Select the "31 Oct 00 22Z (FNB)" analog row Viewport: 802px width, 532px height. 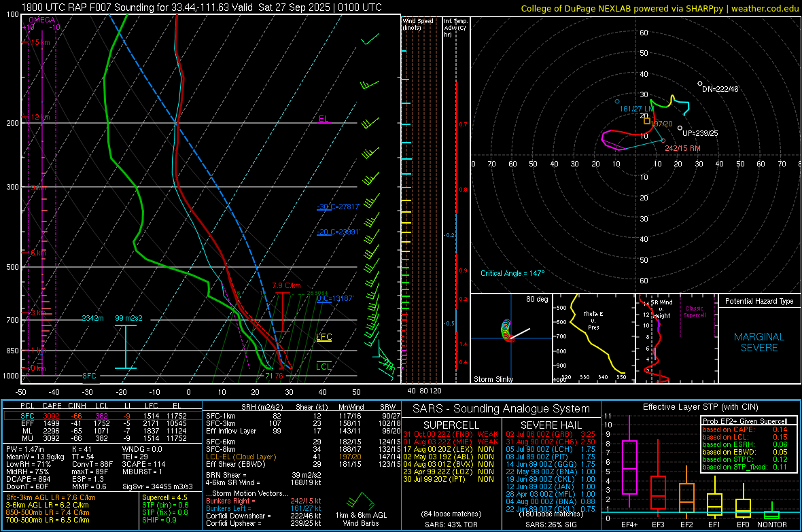pyautogui.click(x=451, y=434)
